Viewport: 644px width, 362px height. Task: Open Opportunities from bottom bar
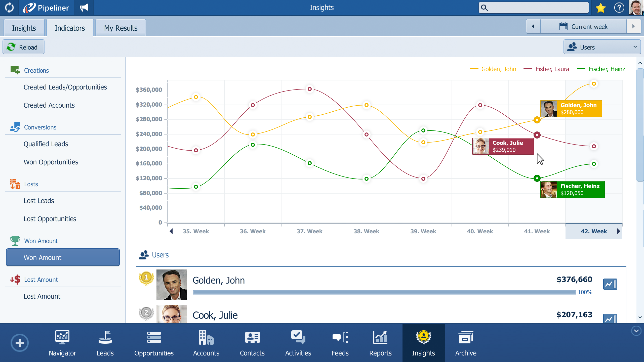pos(154,343)
